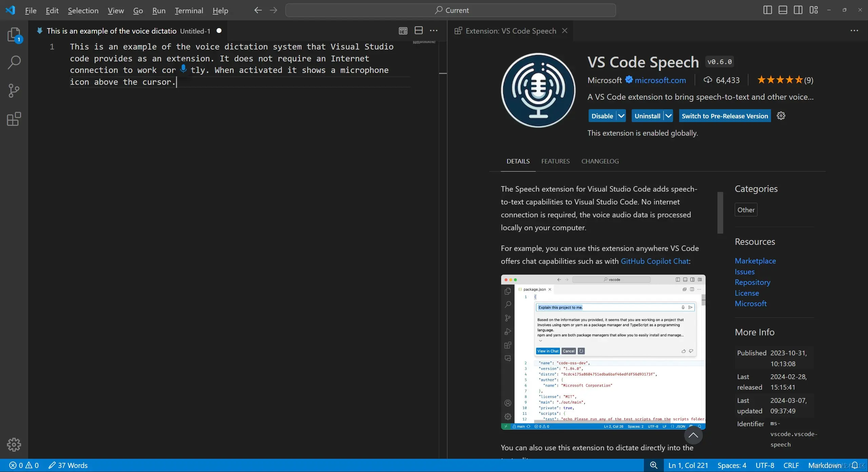Open the Terminal menu
Screen dimensions: 868x472
189,11
